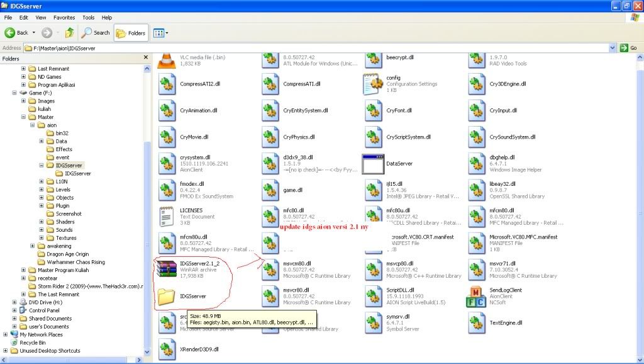Select the CompressATI2.dll file icon
The height and width of the screenshot is (364, 644).
coord(166,84)
